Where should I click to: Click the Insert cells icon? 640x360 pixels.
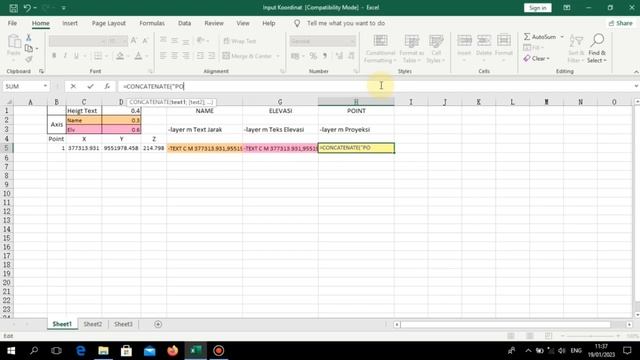(464, 40)
